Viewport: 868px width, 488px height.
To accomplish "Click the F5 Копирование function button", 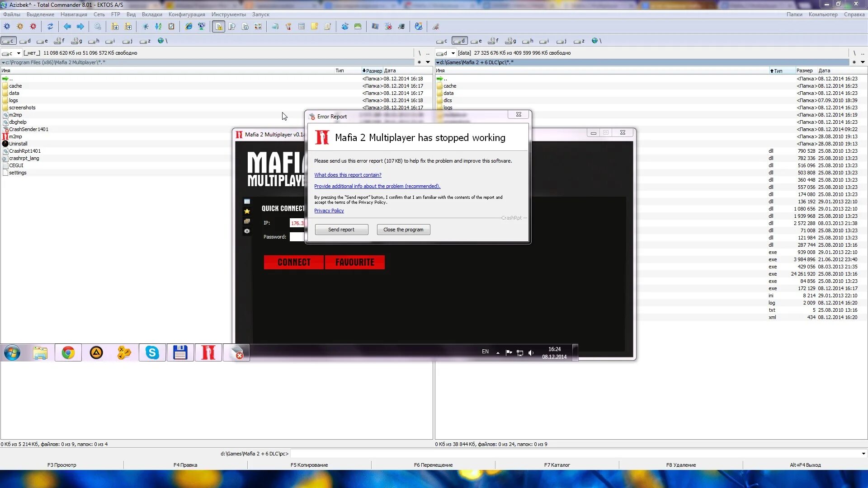I will coord(309,465).
